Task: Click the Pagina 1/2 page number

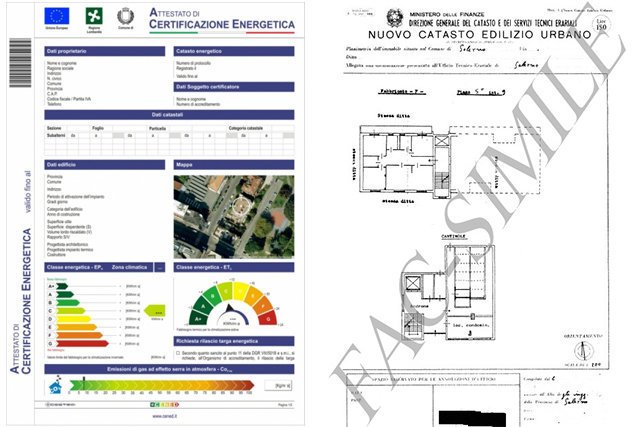Action: [285, 405]
